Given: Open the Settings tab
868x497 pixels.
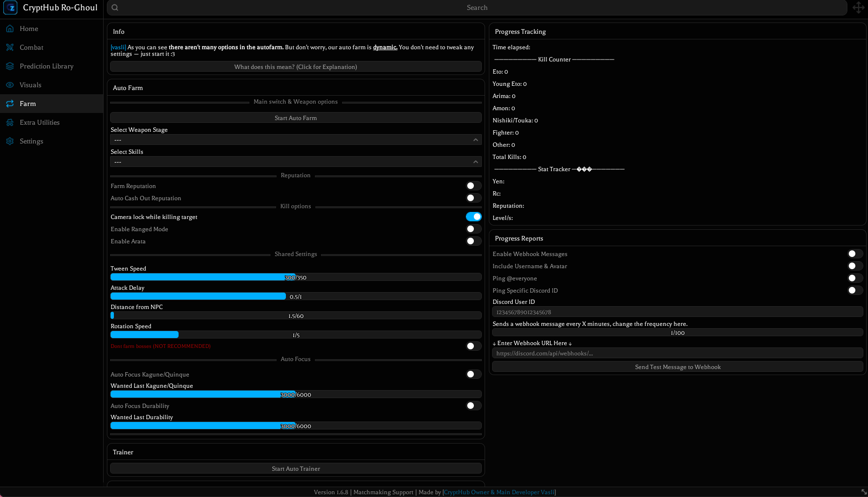Looking at the screenshot, I should tap(52, 141).
